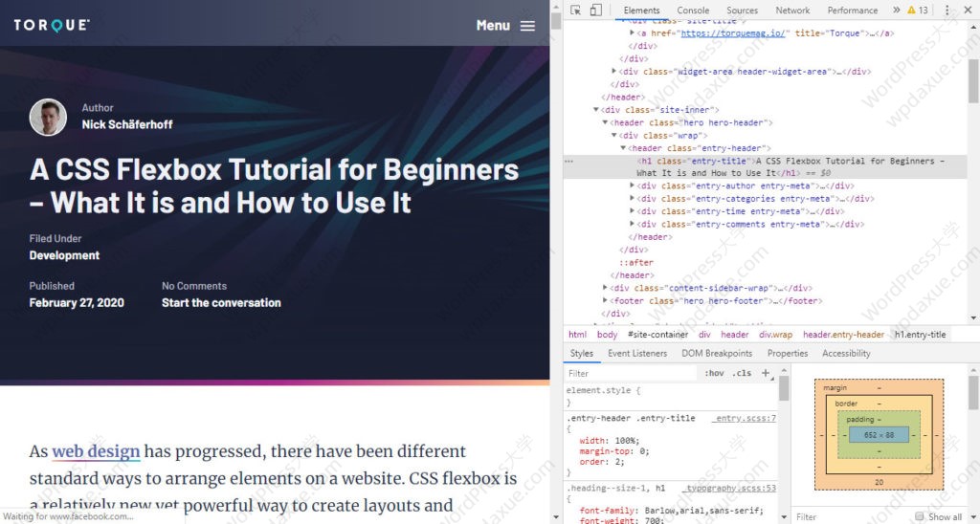Viewport: 980px width, 524px height.
Task: Focus the styles Filter input field
Action: (x=630, y=373)
